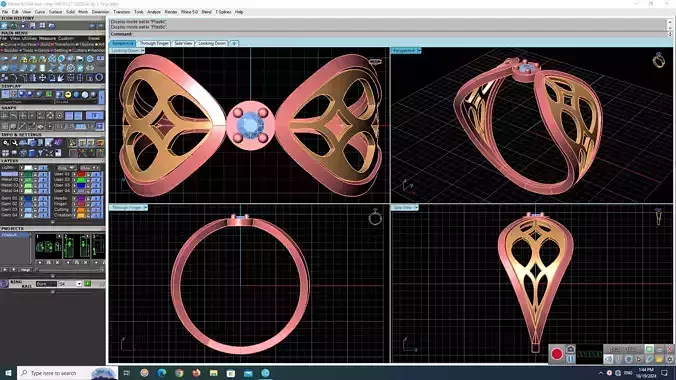Click the orange Cutting layer color swatch
This screenshot has height=380, width=676.
(x=81, y=210)
